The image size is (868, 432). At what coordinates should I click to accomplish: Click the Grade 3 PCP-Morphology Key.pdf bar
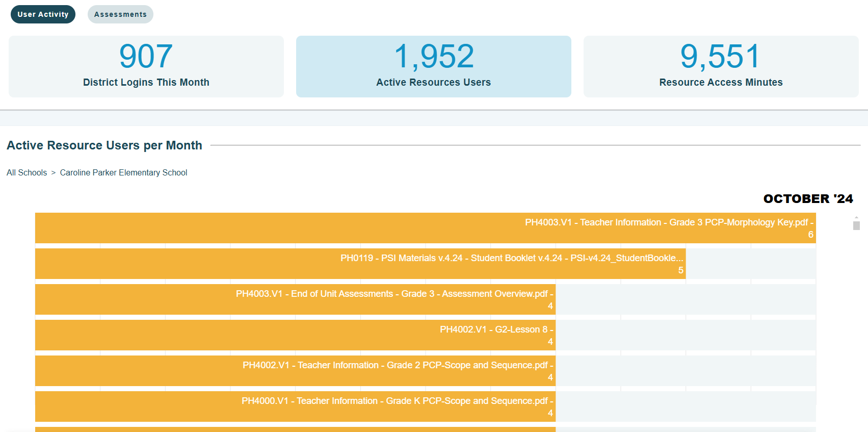point(426,228)
